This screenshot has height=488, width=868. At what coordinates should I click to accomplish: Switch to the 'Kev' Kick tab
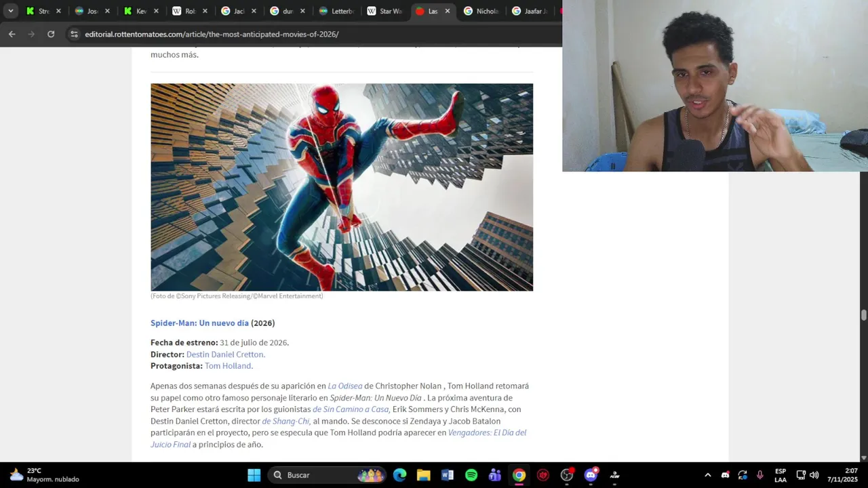135,11
